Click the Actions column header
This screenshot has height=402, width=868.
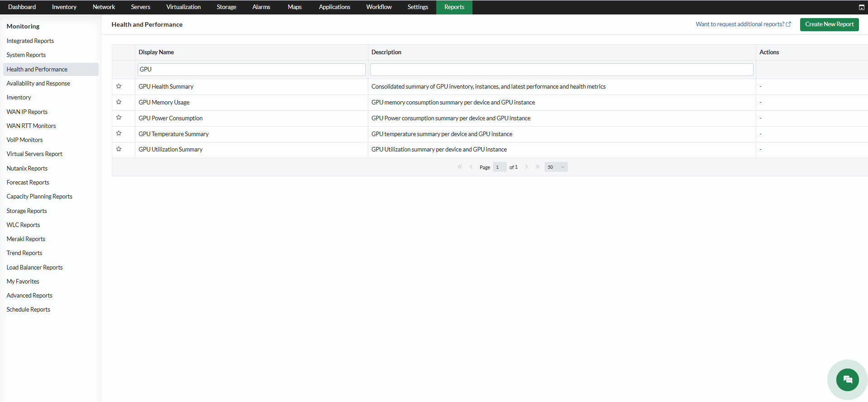769,52
